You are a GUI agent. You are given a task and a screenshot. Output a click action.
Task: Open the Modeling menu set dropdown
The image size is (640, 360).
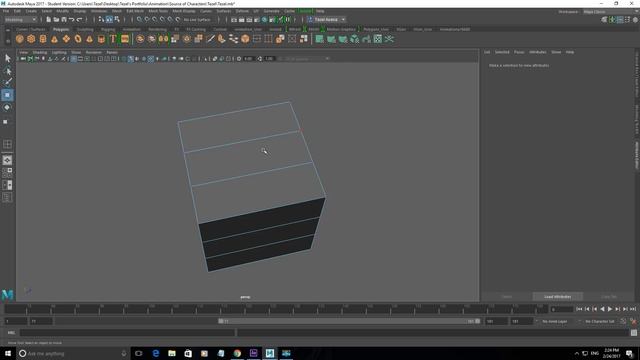click(20, 20)
